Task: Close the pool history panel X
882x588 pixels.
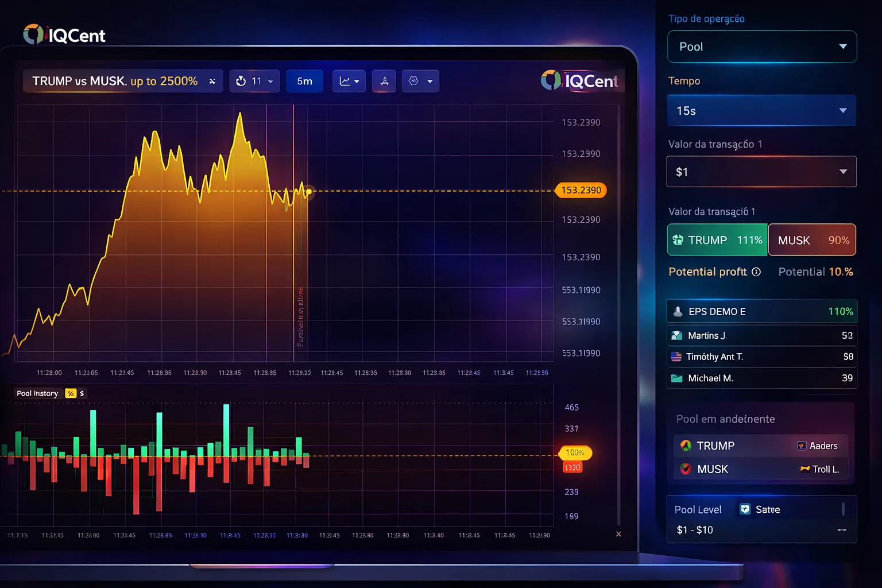Action: tap(618, 534)
